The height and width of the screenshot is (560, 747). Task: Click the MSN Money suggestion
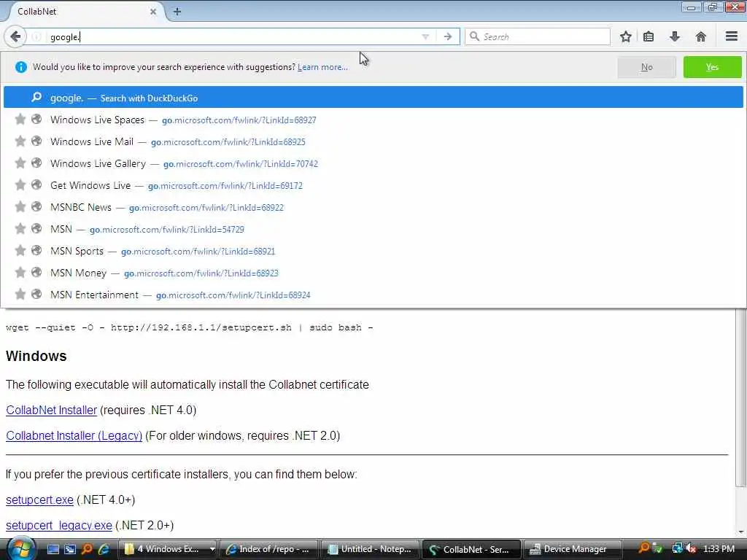(373, 273)
